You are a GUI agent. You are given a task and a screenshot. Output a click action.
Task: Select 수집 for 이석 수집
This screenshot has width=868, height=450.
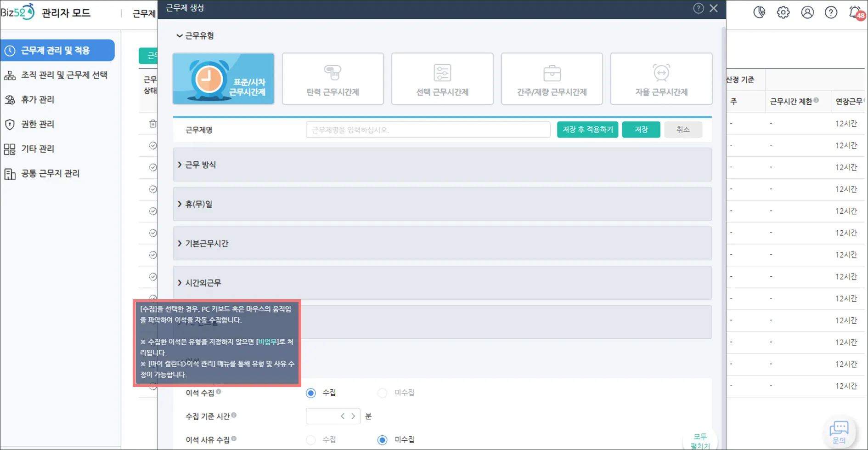click(311, 393)
